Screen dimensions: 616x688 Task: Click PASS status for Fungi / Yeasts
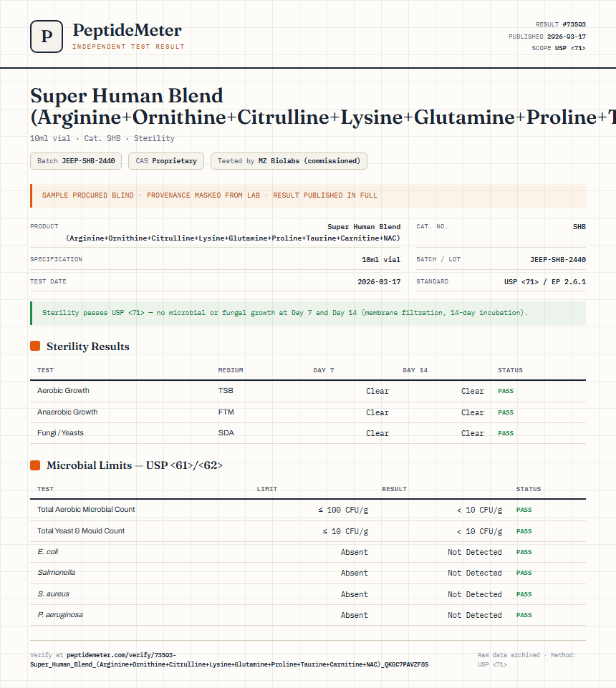click(506, 433)
